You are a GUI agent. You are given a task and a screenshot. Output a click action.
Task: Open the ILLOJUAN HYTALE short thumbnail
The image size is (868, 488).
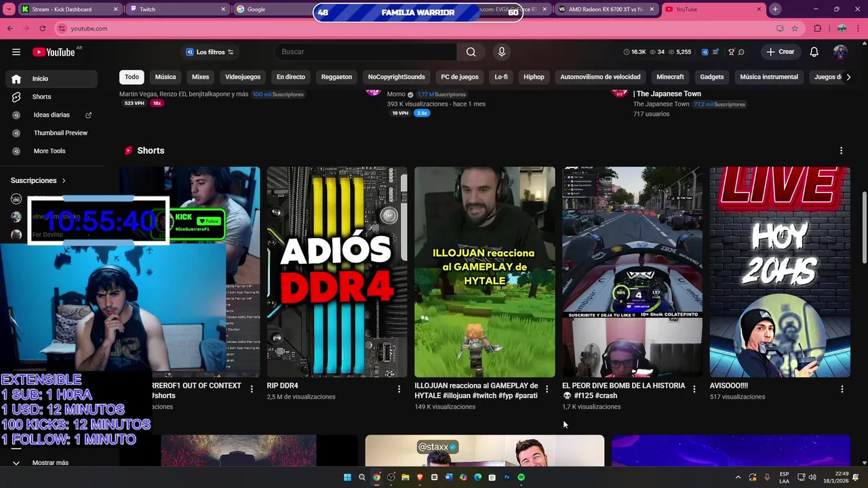pyautogui.click(x=485, y=272)
